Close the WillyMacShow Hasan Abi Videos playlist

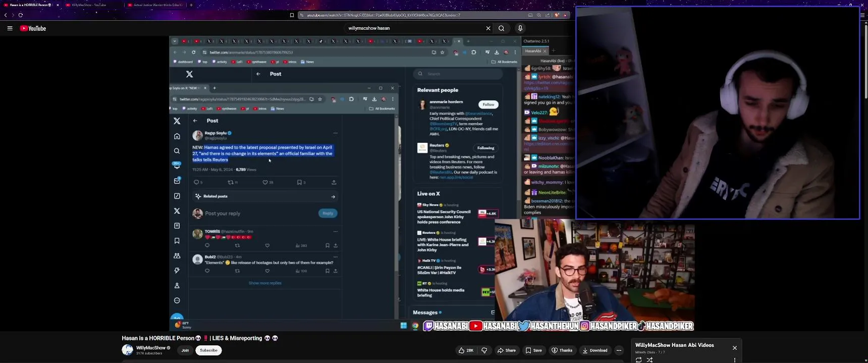735,348
